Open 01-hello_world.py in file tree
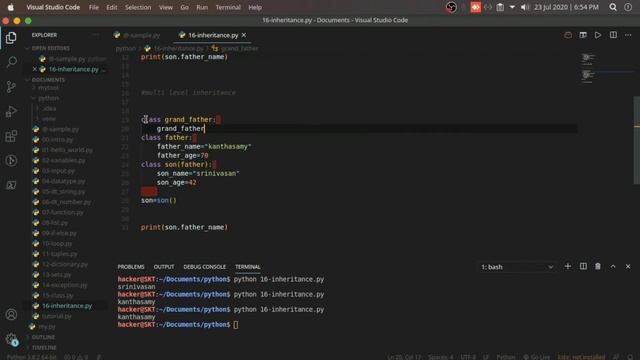Screen dimensions: 640x360 tap(67, 150)
